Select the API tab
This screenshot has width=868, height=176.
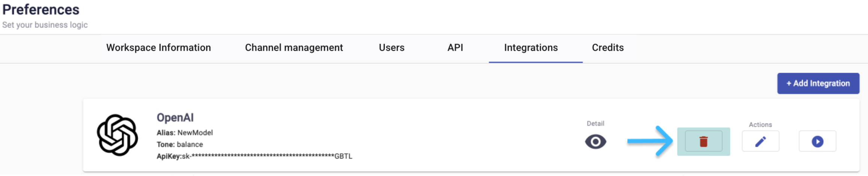tap(455, 48)
